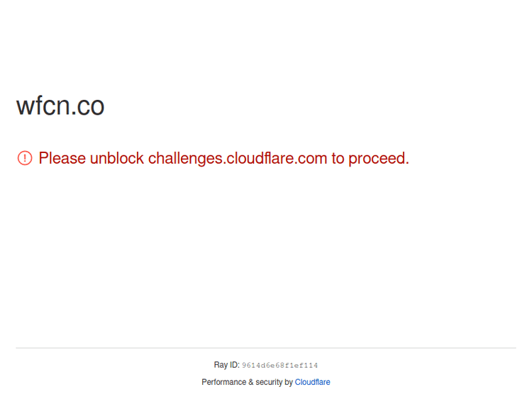The image size is (532, 399).
Task: Click the word "Performance" in the footer
Action: (223, 382)
